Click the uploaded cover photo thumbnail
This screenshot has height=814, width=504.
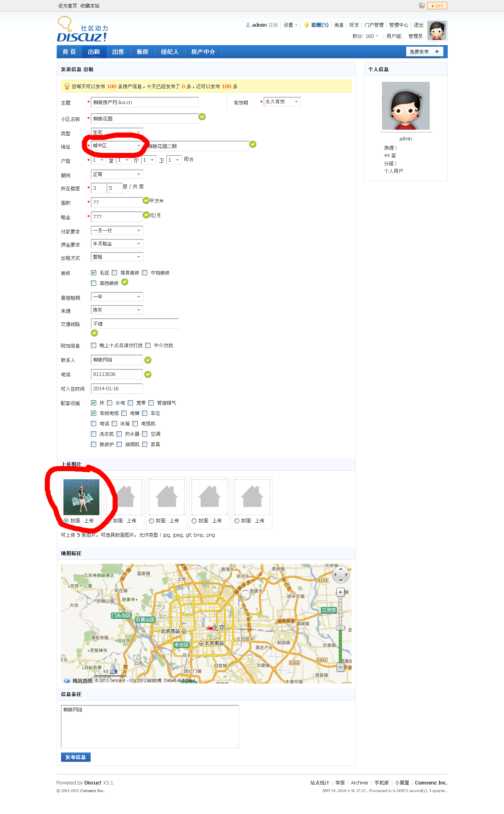[81, 497]
